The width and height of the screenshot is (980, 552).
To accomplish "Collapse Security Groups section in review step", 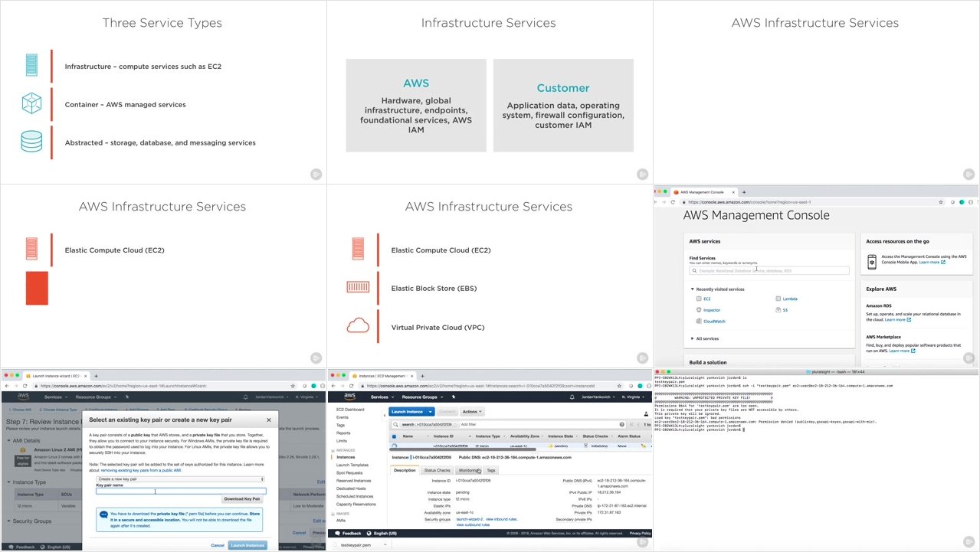I will (x=8, y=521).
